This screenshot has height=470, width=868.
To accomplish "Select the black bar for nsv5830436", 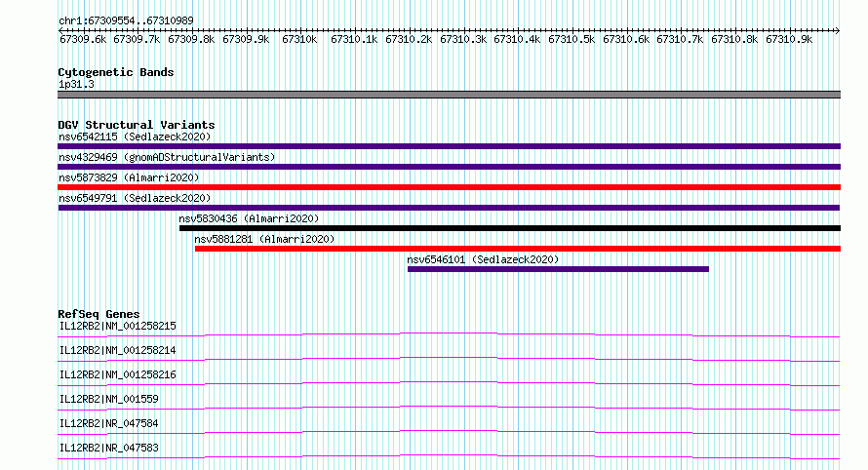I will click(x=510, y=228).
